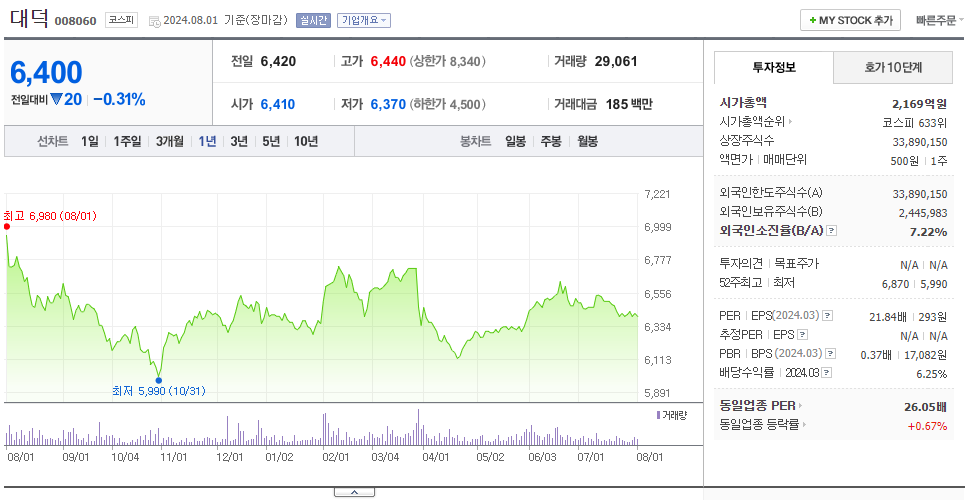The image size is (968, 500).
Task: Click the 투자의견 label
Action: pyautogui.click(x=741, y=264)
